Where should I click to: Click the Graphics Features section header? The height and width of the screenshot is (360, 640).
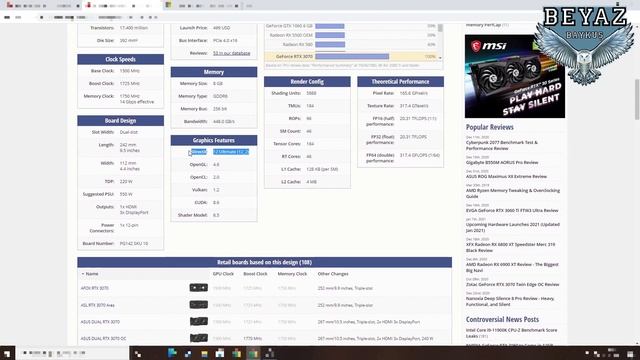point(214,140)
